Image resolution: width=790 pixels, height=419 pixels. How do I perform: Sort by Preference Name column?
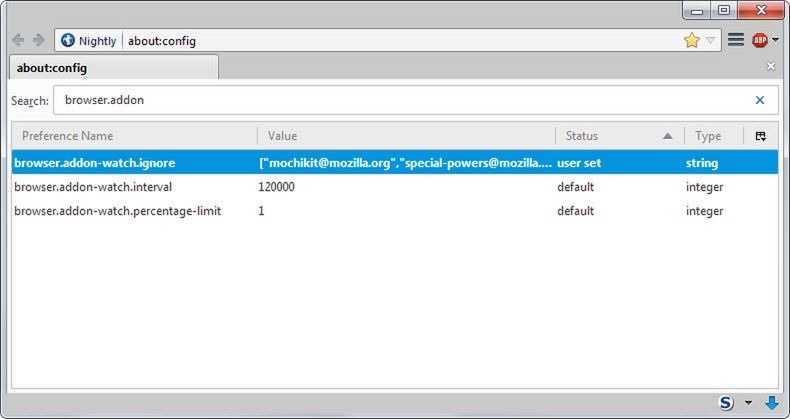(x=135, y=136)
